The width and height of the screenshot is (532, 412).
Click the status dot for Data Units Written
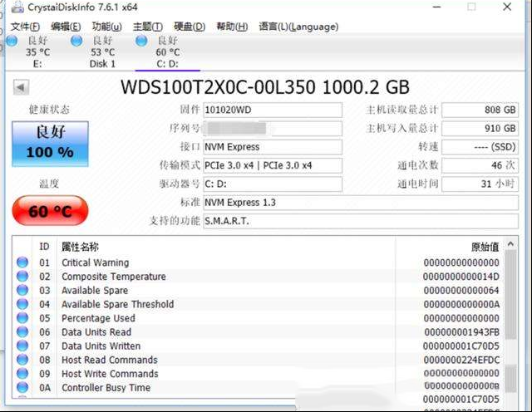[22, 346]
